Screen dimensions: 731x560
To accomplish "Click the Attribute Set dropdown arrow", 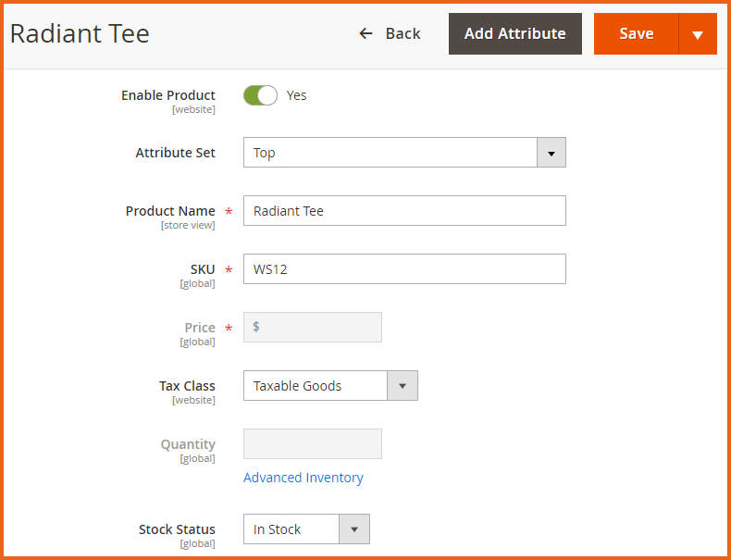I will tap(551, 153).
